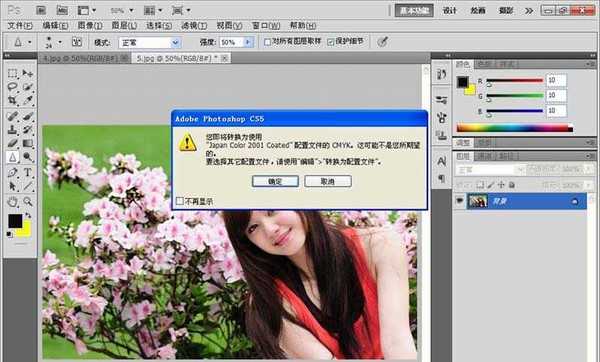Select the Hand tool
600x362 pixels.
click(x=12, y=201)
